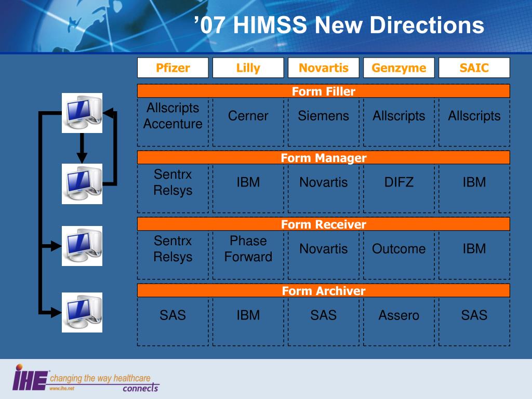Click the word "connects" in the footer
Screen dimensions: 532x399
click(140, 388)
